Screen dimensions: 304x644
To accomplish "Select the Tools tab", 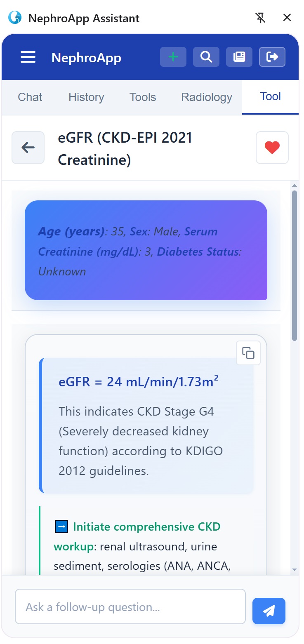I will (x=143, y=97).
